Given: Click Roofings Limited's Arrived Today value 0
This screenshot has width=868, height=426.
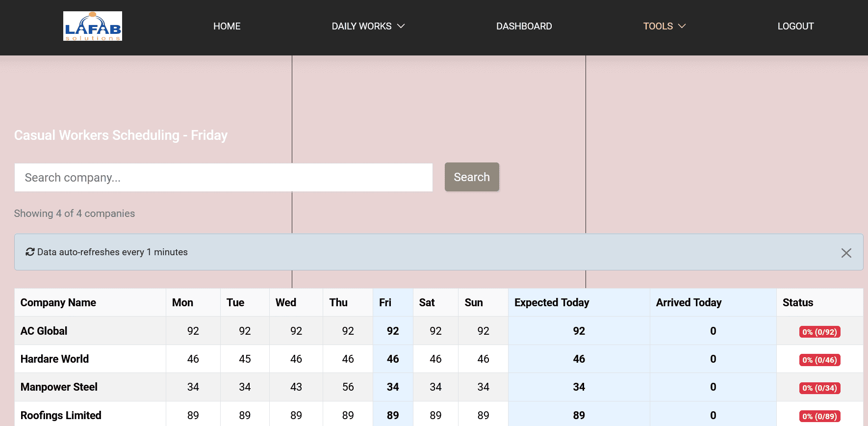Looking at the screenshot, I should pos(713,415).
